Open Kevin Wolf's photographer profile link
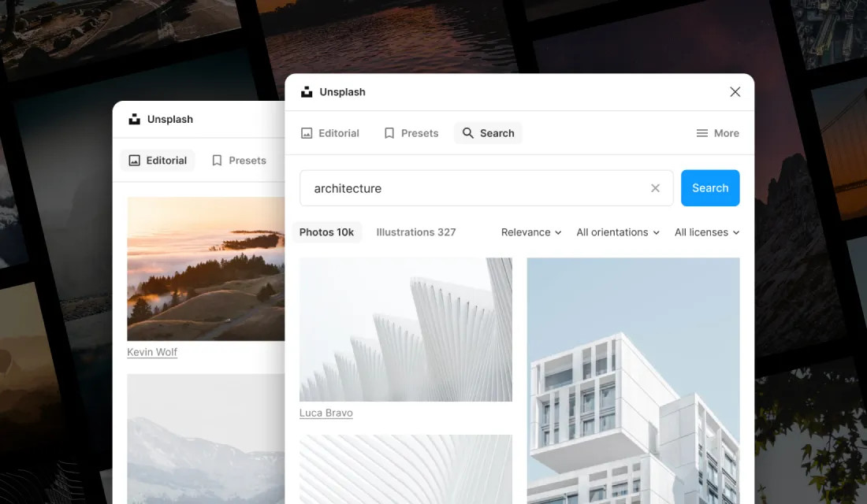The image size is (867, 504). click(x=152, y=352)
